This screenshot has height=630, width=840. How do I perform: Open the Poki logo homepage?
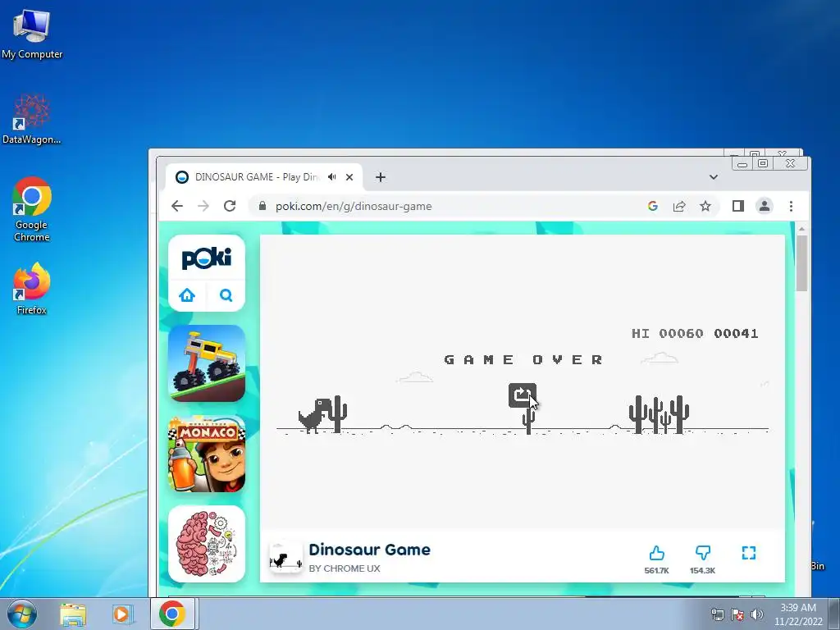pos(207,258)
